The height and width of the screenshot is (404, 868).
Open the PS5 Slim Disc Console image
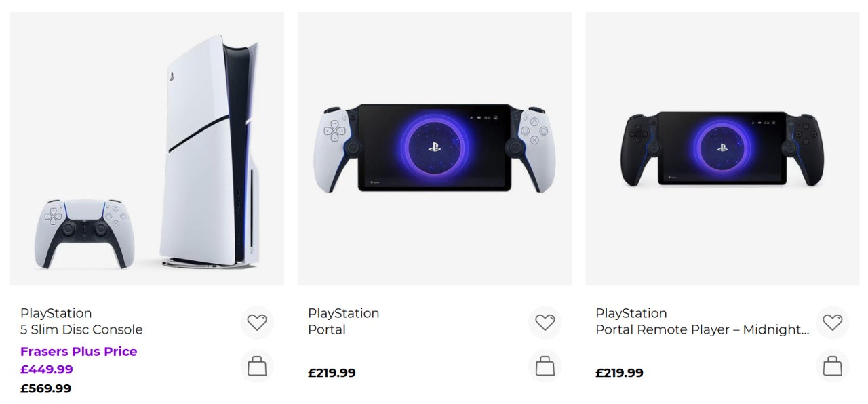(146, 148)
